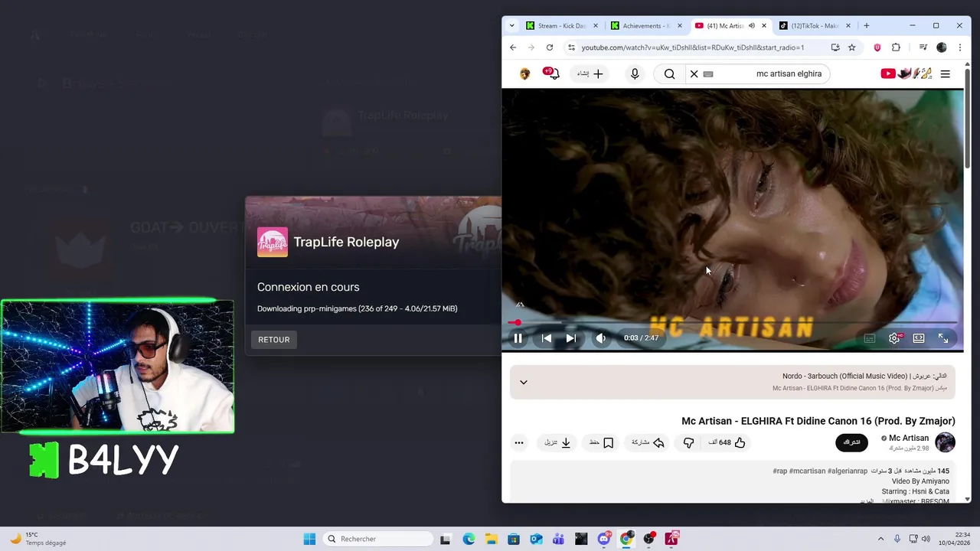The height and width of the screenshot is (551, 980).
Task: Open the weather widget in taskbar
Action: pyautogui.click(x=38, y=539)
